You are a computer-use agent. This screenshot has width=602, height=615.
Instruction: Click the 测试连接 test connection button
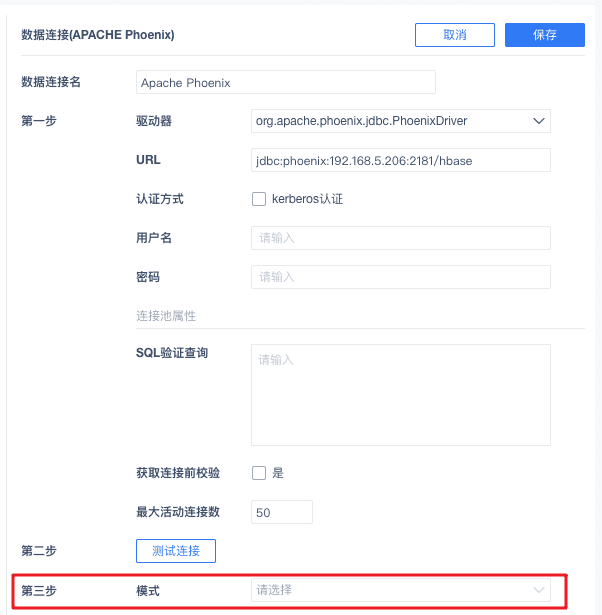pos(176,551)
